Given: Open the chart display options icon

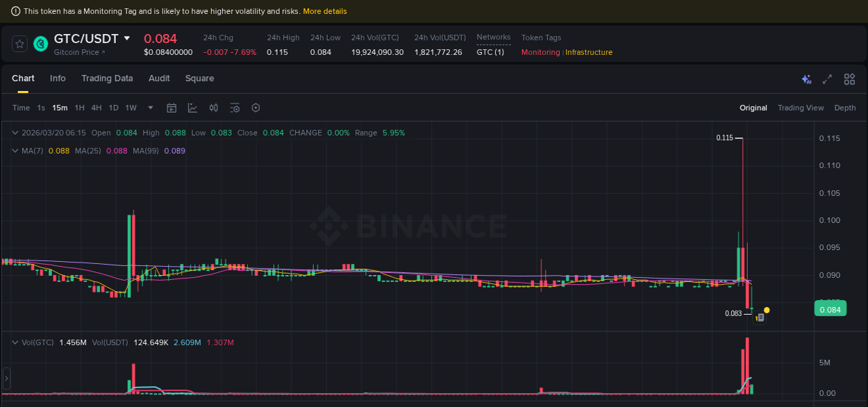Looking at the screenshot, I should [x=234, y=108].
